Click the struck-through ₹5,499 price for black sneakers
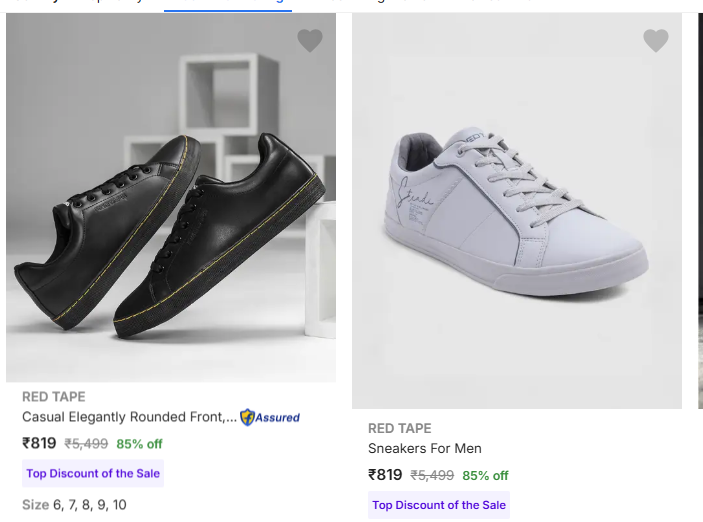This screenshot has width=703, height=522. pyautogui.click(x=86, y=444)
